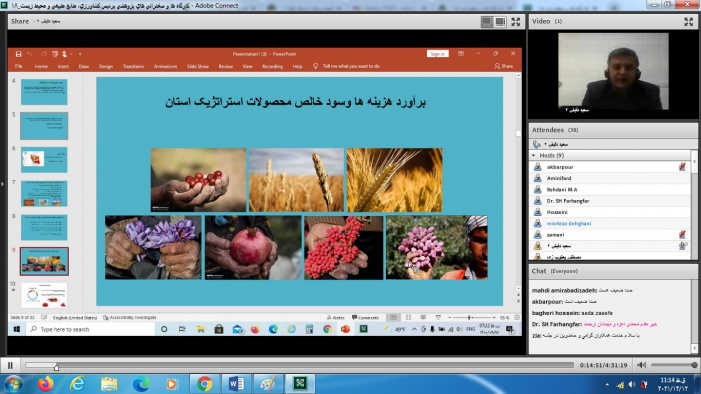Click the PowerPoint Undo icon
701x394 pixels.
coord(30,54)
